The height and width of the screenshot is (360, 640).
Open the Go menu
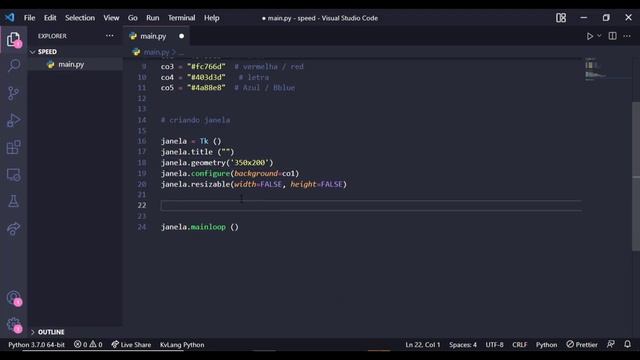click(133, 18)
